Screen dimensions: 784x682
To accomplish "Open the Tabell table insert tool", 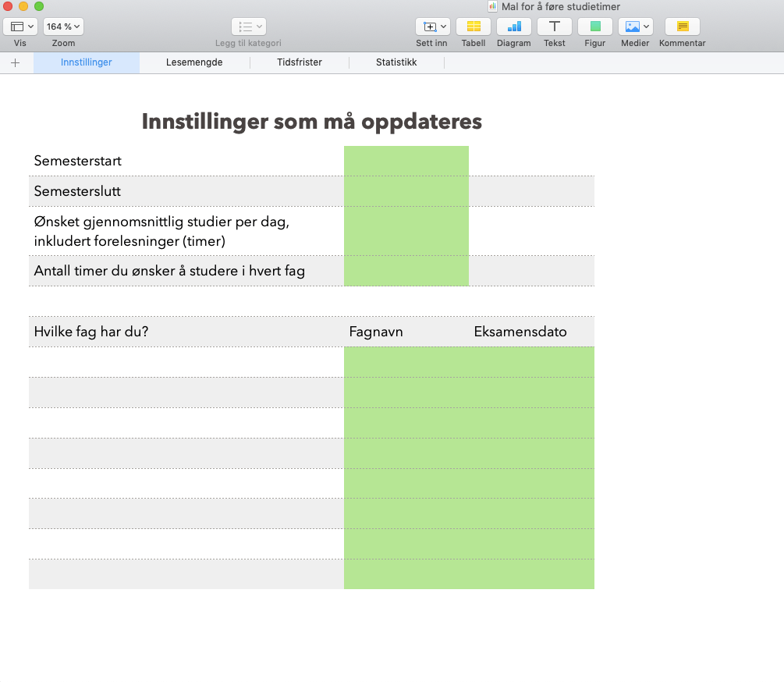I will point(473,27).
